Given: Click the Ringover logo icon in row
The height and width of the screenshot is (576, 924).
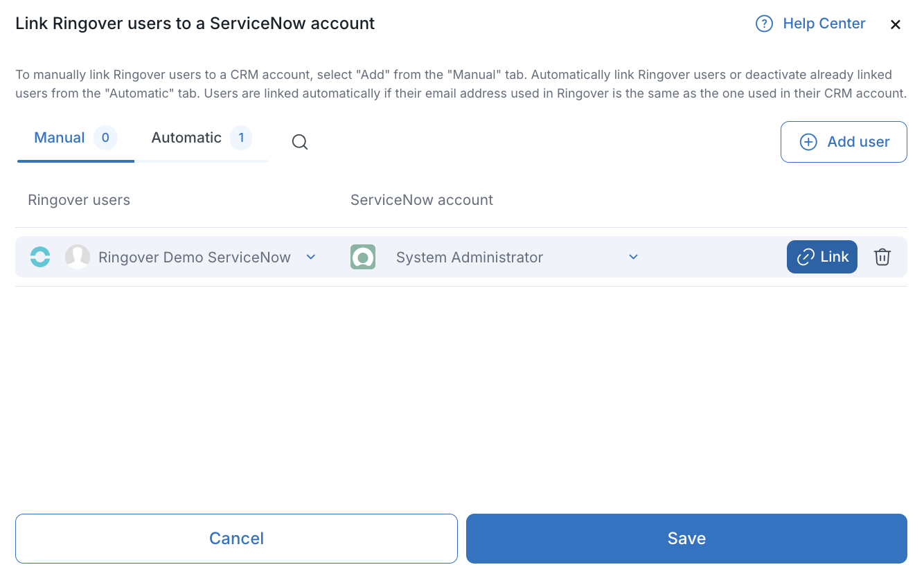Looking at the screenshot, I should point(40,257).
